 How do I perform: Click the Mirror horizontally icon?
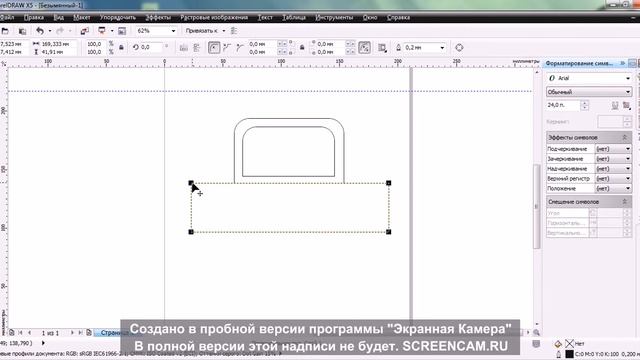pos(184,48)
